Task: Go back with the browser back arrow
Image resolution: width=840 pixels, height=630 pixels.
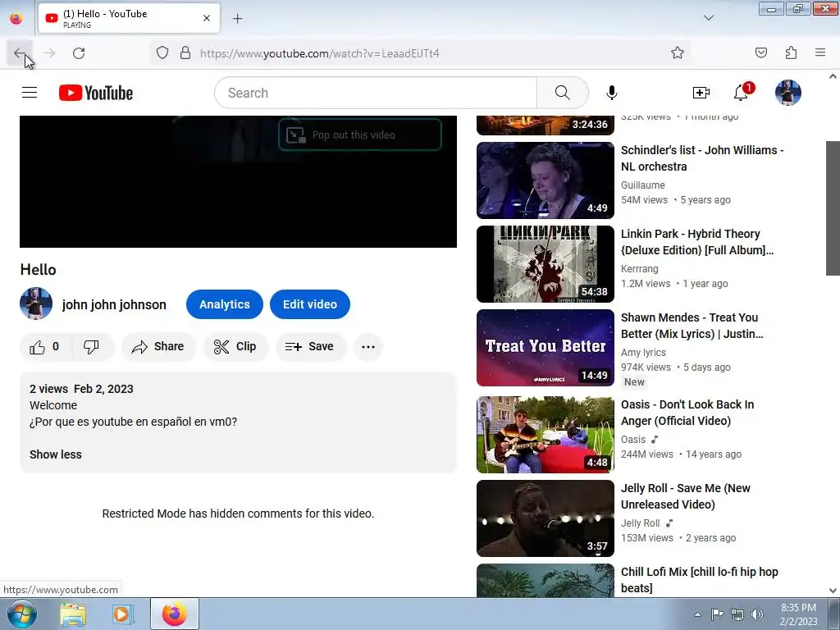Action: tap(20, 53)
